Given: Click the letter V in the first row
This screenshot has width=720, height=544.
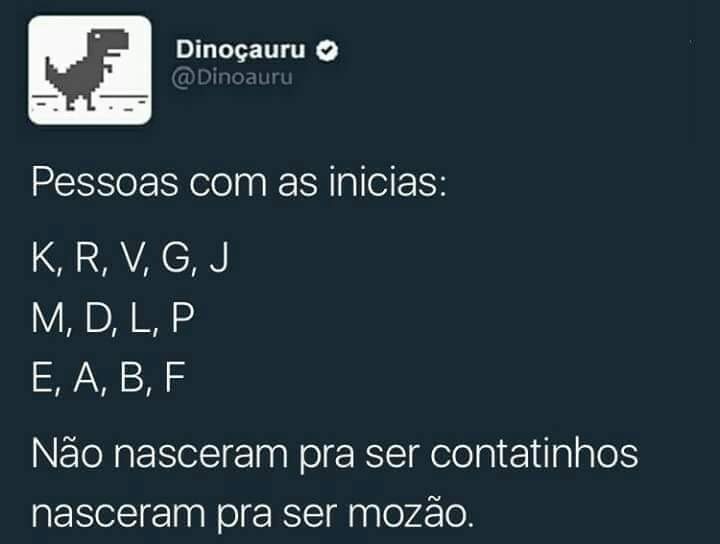Looking at the screenshot, I should [x=131, y=257].
